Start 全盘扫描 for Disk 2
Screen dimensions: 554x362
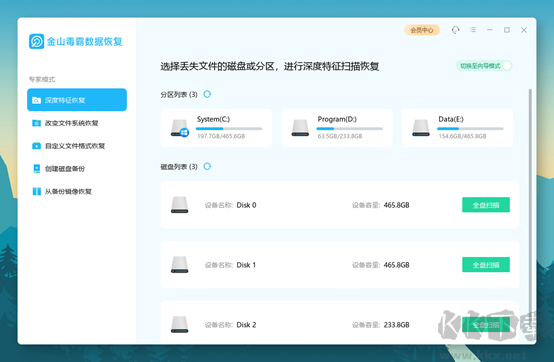[x=486, y=325]
